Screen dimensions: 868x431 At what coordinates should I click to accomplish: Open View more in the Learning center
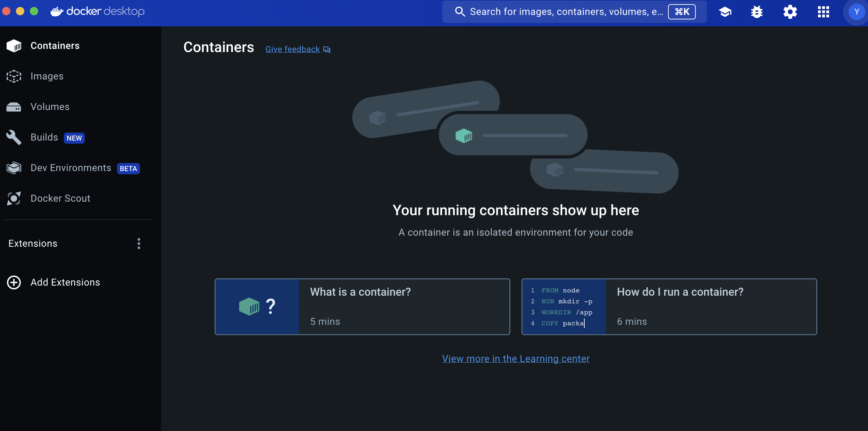click(x=516, y=358)
